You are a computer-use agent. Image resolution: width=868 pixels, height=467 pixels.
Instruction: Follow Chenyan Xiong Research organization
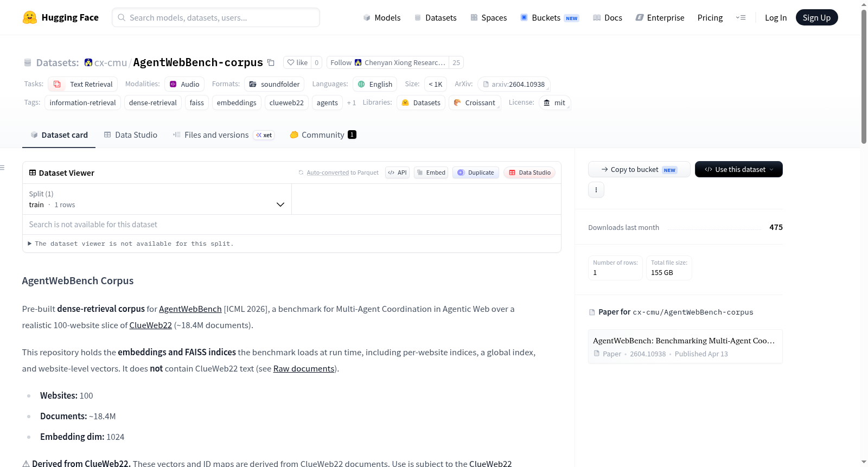388,62
